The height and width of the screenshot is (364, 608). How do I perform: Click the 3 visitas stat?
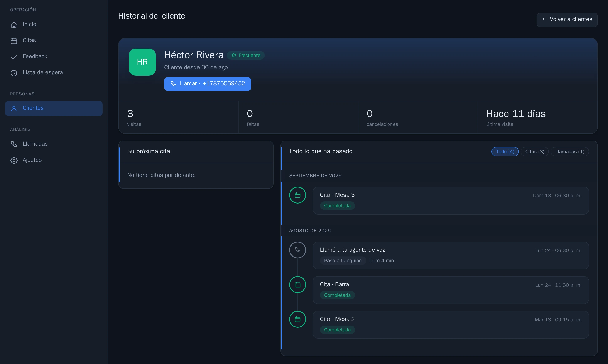[178, 117]
